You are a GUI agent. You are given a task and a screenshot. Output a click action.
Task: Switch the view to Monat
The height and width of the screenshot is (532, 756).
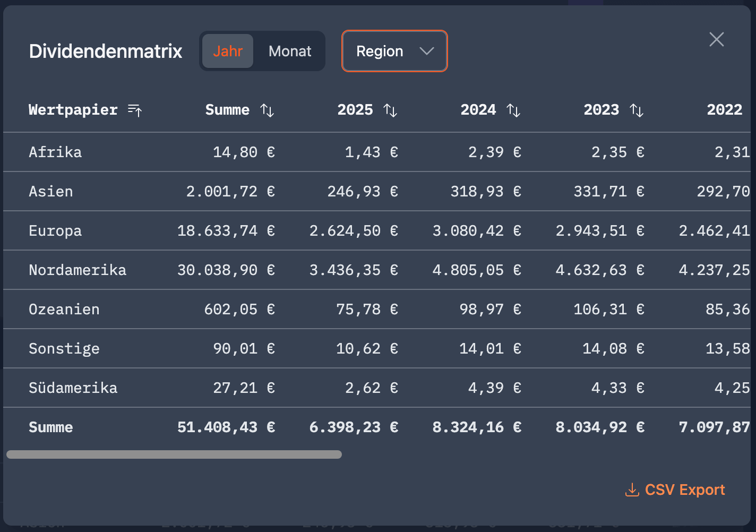click(290, 51)
